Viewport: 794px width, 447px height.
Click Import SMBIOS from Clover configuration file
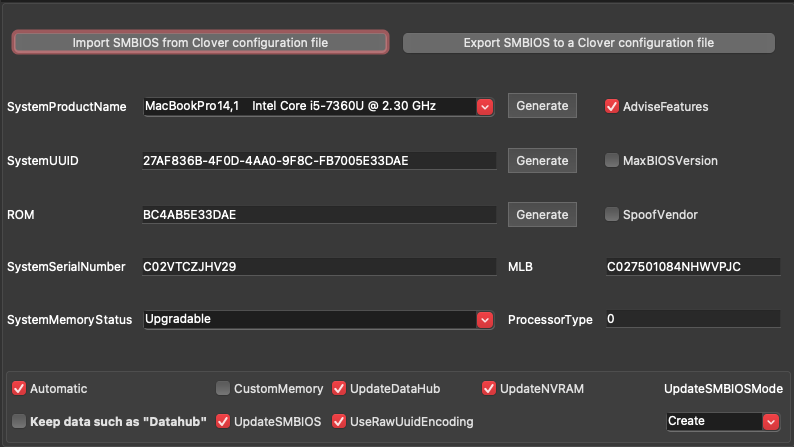(x=200, y=43)
